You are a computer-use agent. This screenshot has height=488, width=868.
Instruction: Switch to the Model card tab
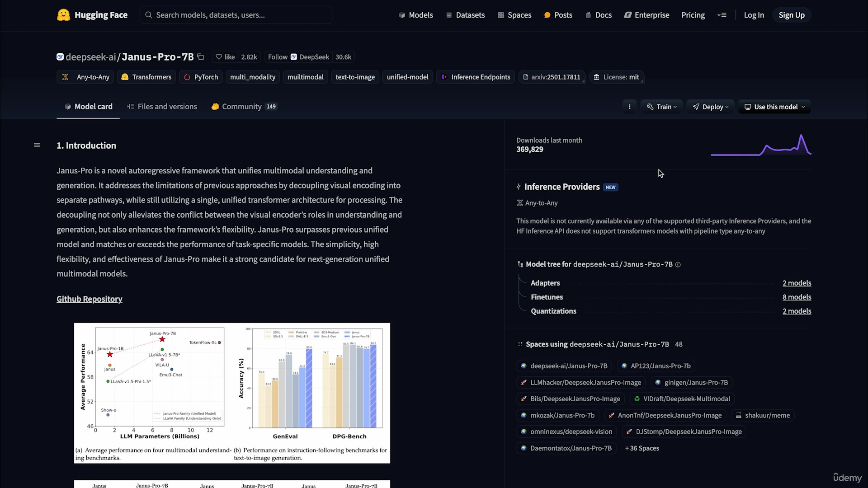tap(88, 107)
